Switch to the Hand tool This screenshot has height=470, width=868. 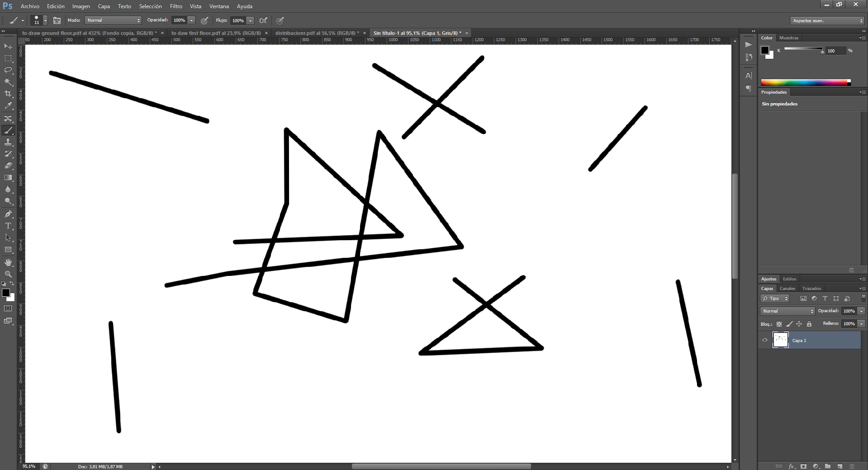pos(8,262)
